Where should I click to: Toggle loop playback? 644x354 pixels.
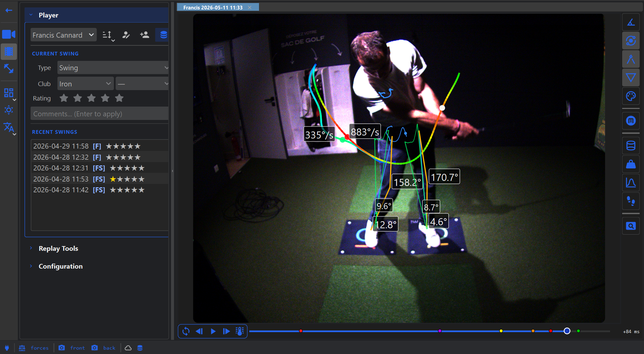[x=186, y=331]
